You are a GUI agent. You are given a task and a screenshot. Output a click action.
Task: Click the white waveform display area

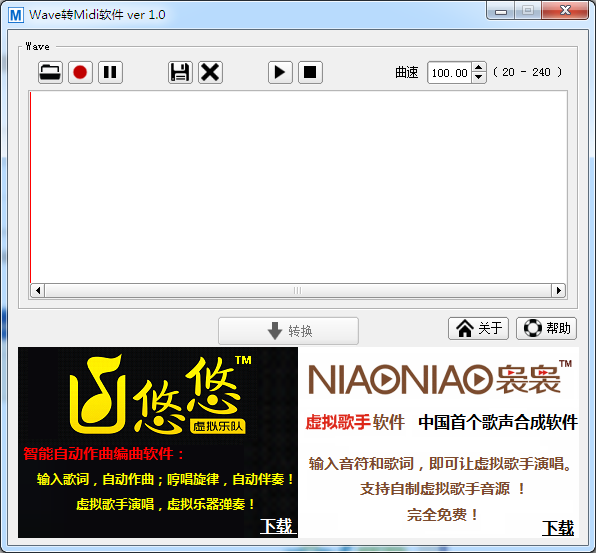pos(298,187)
